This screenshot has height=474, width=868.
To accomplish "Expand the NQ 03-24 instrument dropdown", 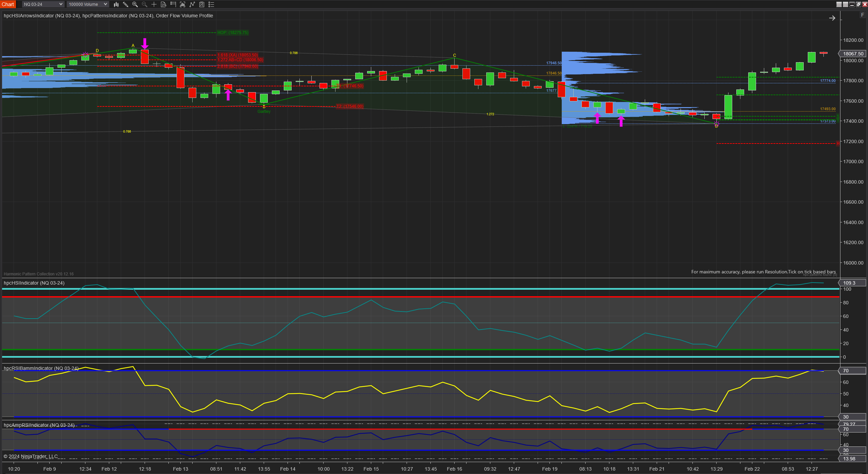I will point(43,4).
